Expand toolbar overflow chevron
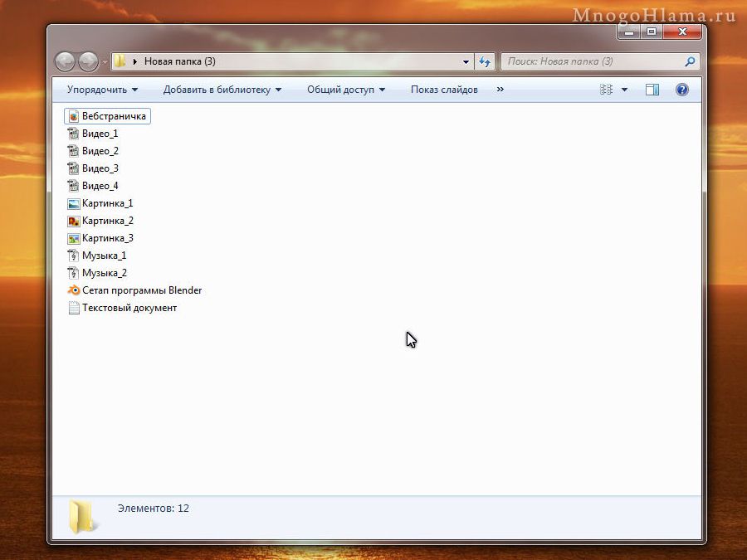Viewport: 747px width, 560px height. (x=500, y=90)
